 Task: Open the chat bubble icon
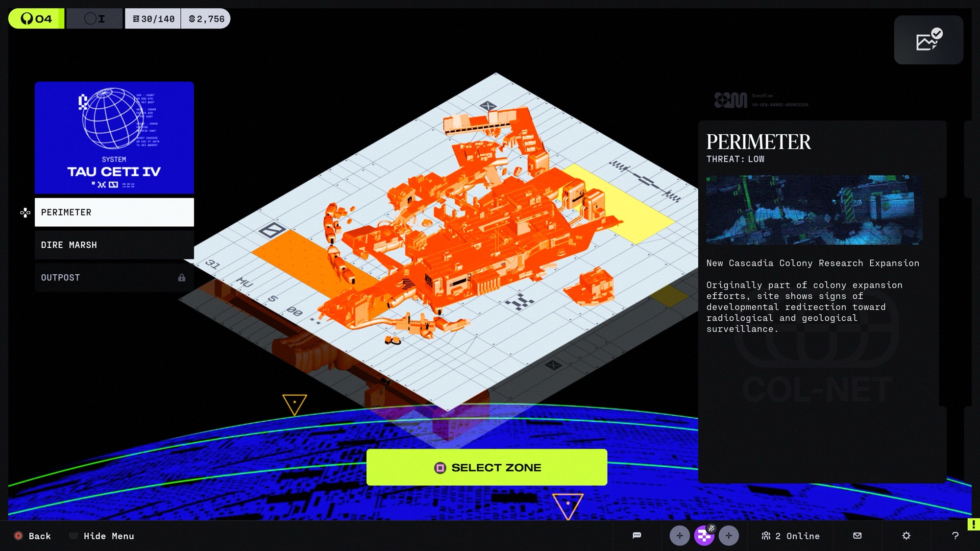point(637,535)
